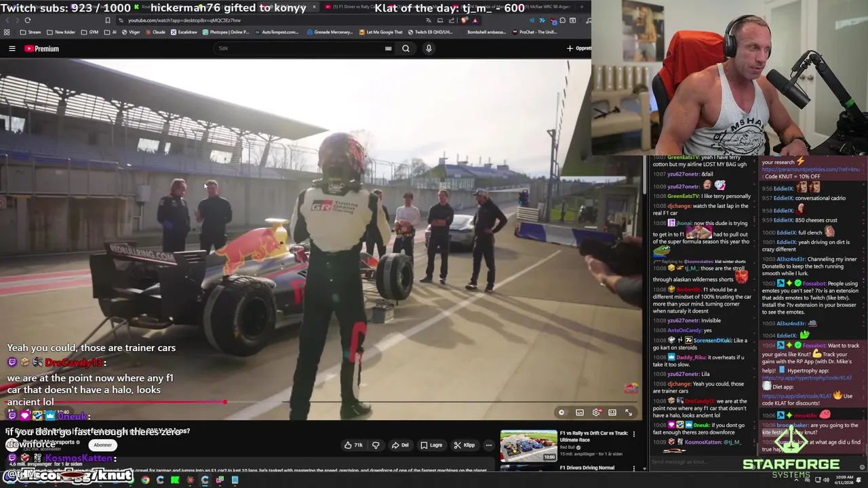This screenshot has height=488, width=868.
Task: Bookmark the page via address bar icon
Action: click(x=107, y=20)
